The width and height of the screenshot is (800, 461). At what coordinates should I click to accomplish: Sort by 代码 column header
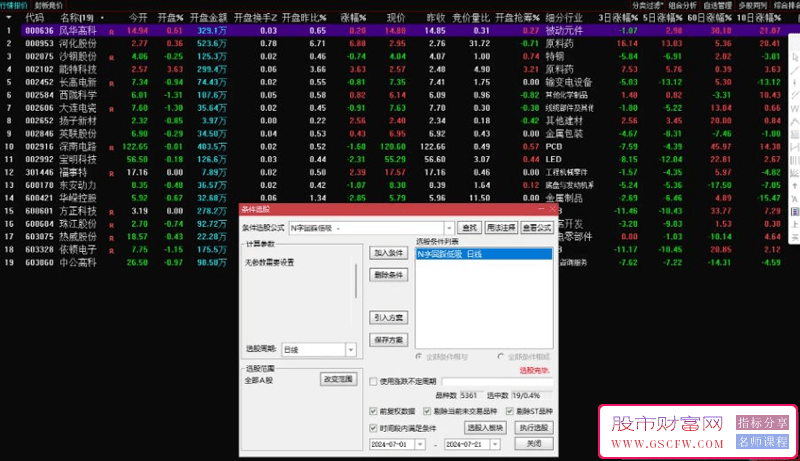(x=34, y=17)
